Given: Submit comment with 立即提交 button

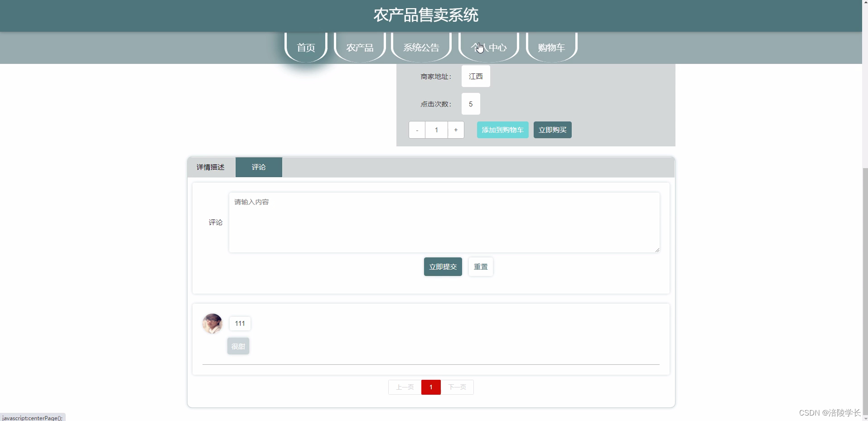Looking at the screenshot, I should [x=442, y=266].
